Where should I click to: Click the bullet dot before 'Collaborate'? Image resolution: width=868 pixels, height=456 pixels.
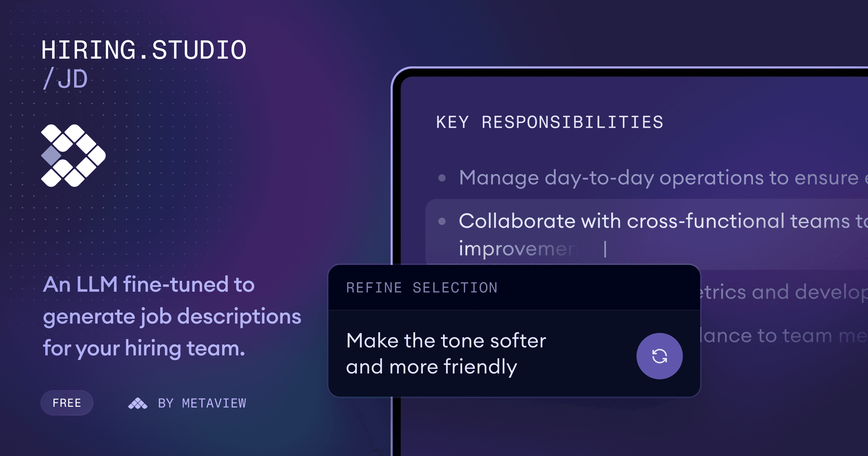click(442, 221)
